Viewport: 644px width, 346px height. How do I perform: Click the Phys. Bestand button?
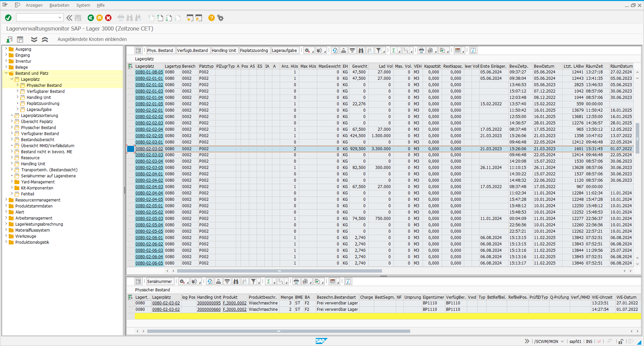click(161, 50)
